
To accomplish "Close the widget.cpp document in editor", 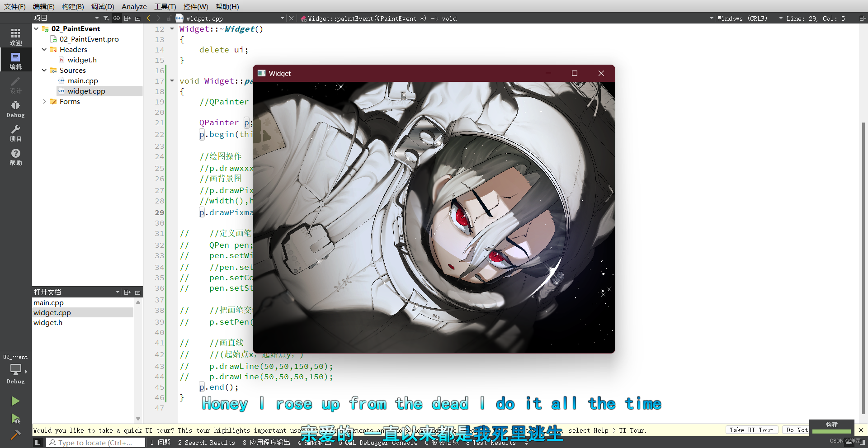I will 292,18.
